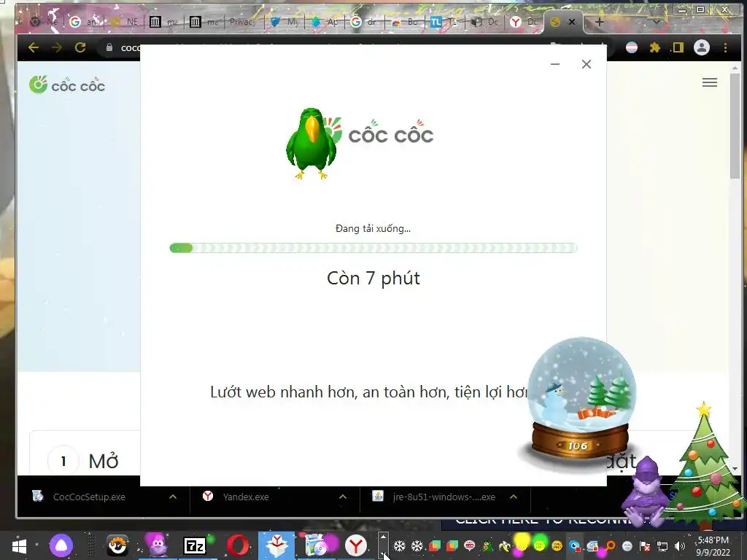Click the 'Đang tải xuống...' status text
747x560 pixels.
pos(373,228)
